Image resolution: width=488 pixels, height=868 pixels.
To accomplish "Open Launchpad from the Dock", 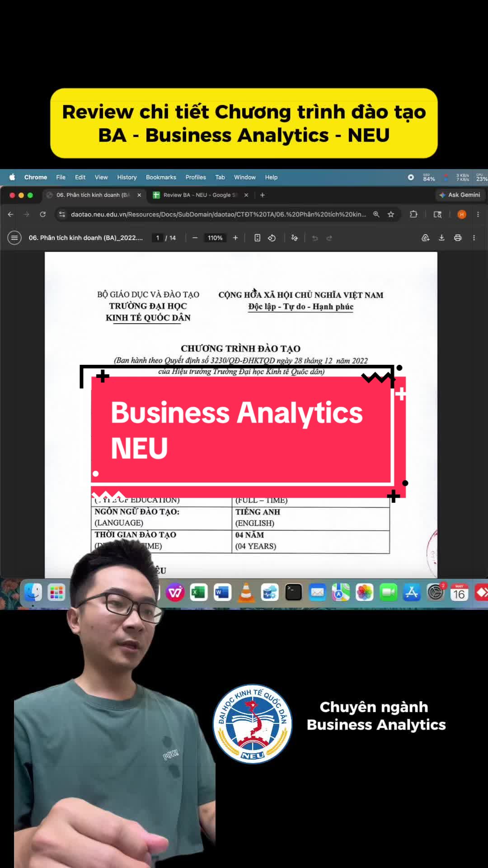I will pyautogui.click(x=56, y=592).
